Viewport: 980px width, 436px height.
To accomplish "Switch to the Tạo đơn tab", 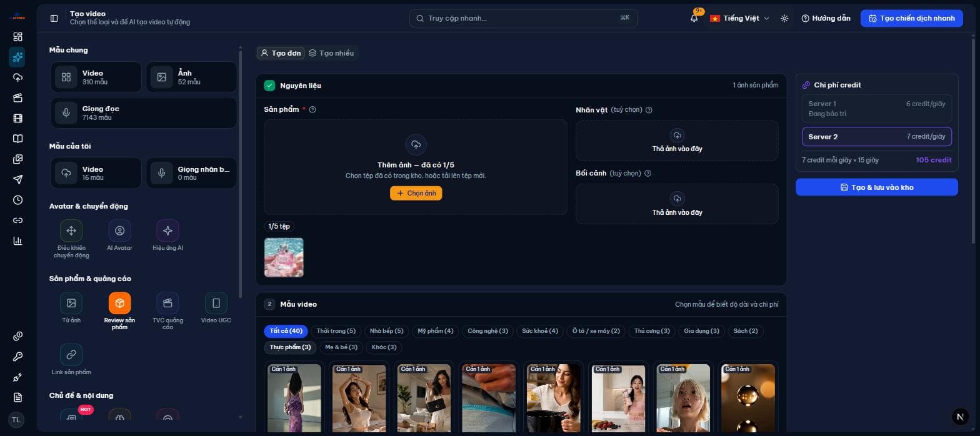I will point(281,53).
